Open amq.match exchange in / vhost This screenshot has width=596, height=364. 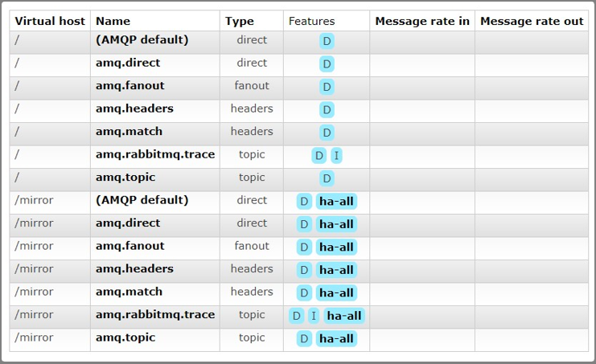pyautogui.click(x=129, y=131)
